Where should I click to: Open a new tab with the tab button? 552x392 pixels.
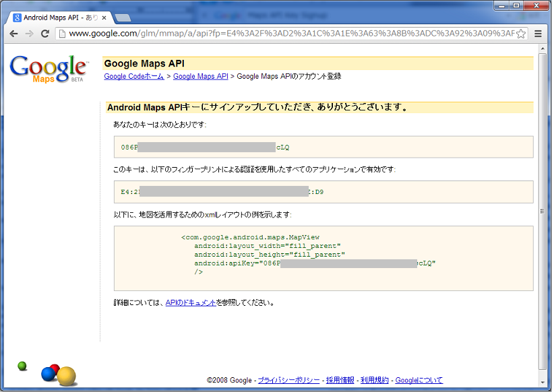pyautogui.click(x=123, y=18)
